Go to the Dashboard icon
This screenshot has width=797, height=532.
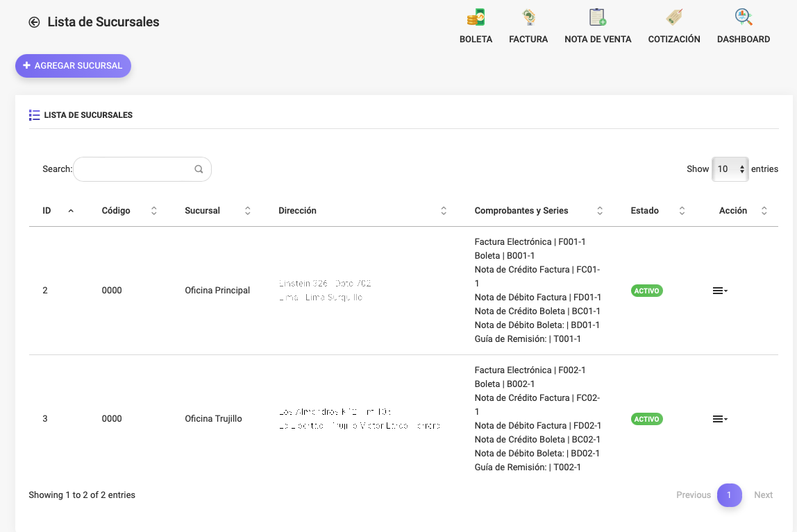(743, 18)
